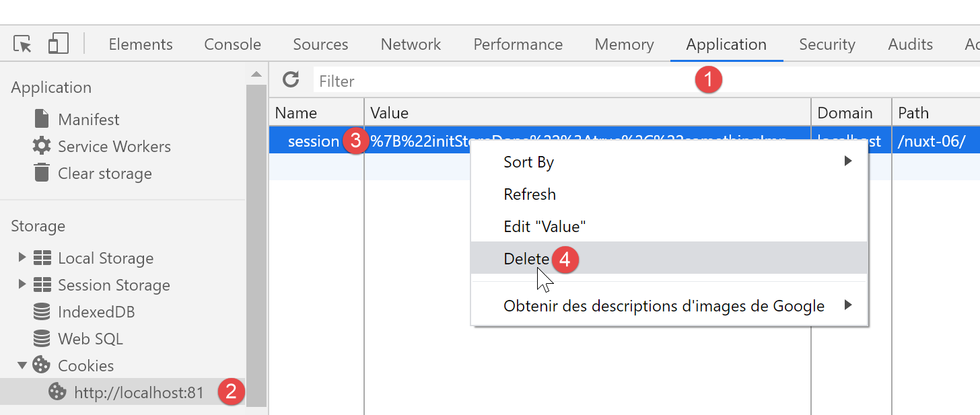Screen dimensions: 980x415
Task: Choose Delete from the context menu
Action: (527, 259)
